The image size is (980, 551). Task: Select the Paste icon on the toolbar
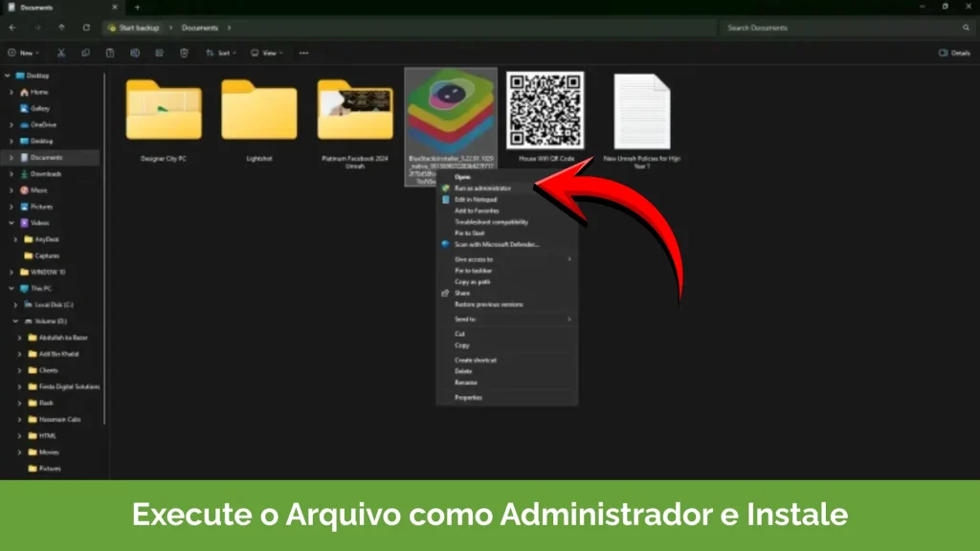pos(110,53)
